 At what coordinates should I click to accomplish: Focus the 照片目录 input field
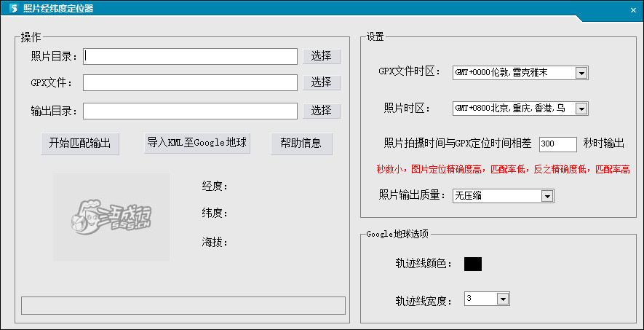[190, 56]
